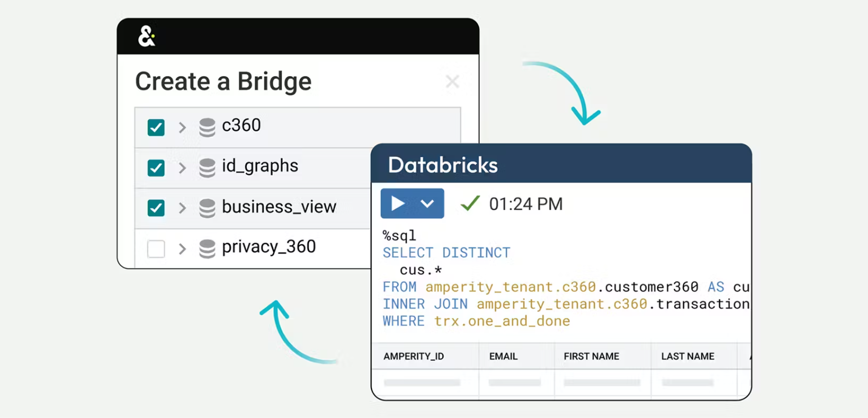The height and width of the screenshot is (418, 868).
Task: Sort by the LAST NAME column header
Action: pyautogui.click(x=688, y=357)
